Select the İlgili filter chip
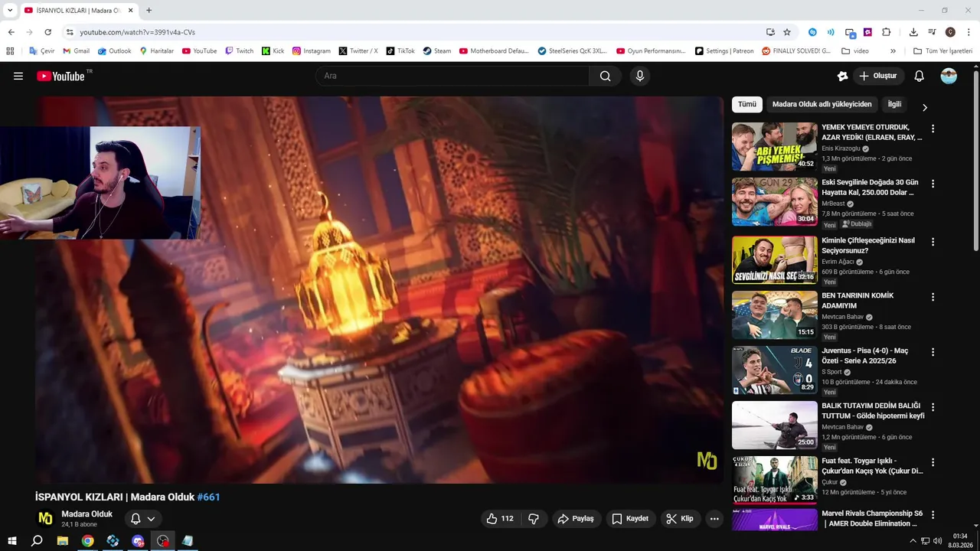Screen dimensions: 980x551 894,104
